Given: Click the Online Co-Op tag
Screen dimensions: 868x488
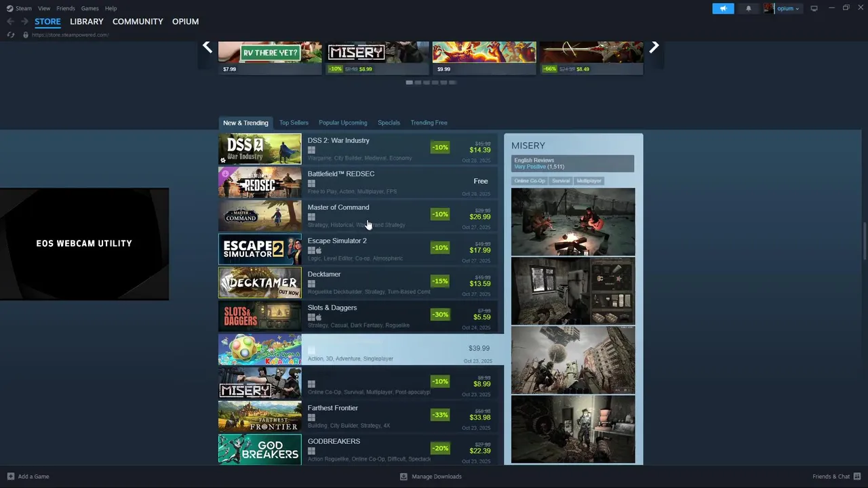Looking at the screenshot, I should coord(530,181).
